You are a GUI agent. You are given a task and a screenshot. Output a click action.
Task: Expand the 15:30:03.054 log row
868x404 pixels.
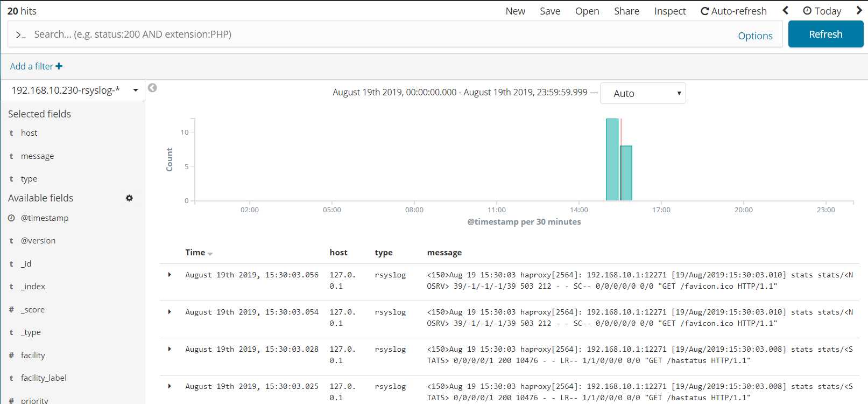tap(170, 312)
